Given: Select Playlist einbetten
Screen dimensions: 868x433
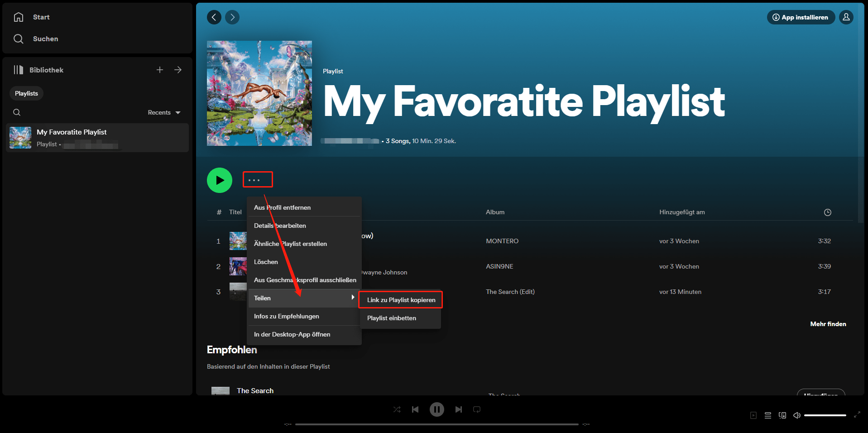Looking at the screenshot, I should pyautogui.click(x=401, y=318).
